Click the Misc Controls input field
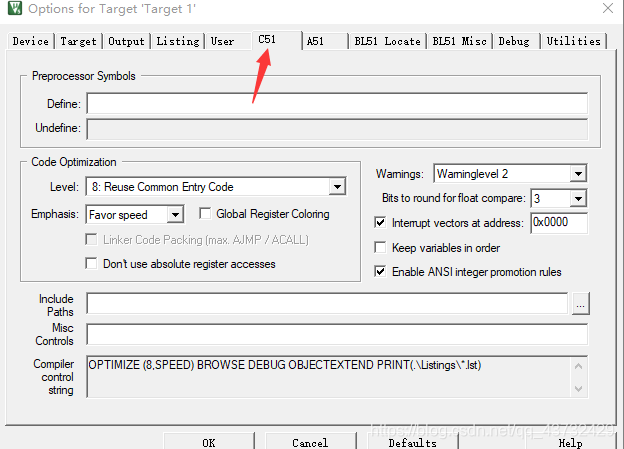The height and width of the screenshot is (449, 624). click(x=337, y=334)
